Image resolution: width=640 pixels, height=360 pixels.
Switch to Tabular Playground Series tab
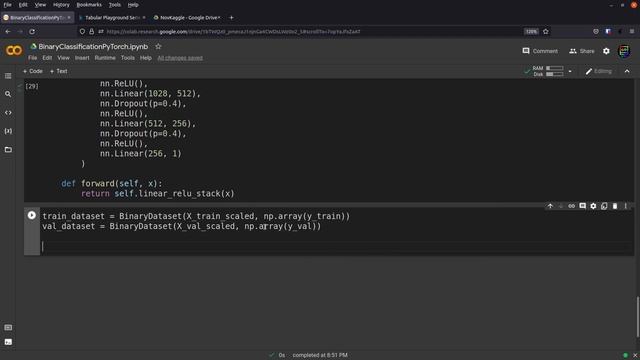coord(112,18)
